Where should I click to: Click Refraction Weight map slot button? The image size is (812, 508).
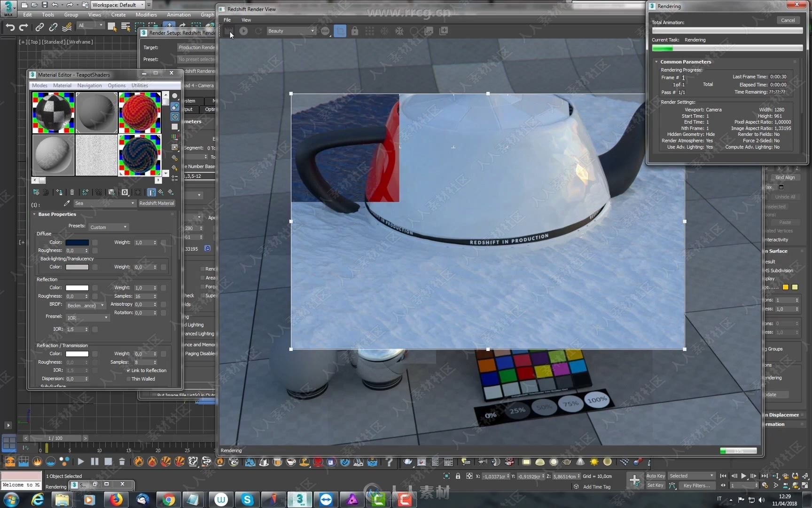point(164,354)
